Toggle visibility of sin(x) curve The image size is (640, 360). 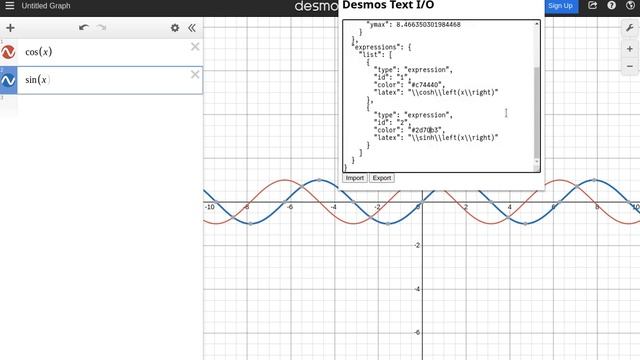coord(8,80)
